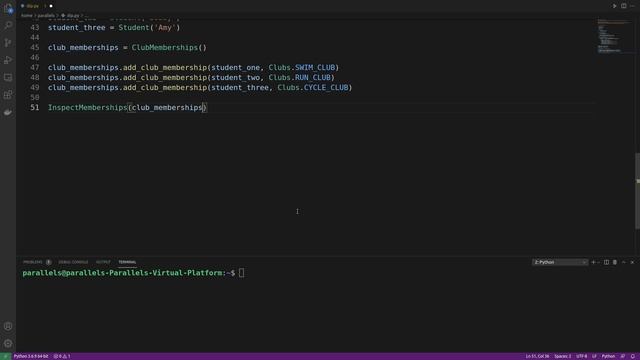This screenshot has height=360, width=640.
Task: Click the 'home' breadcrumb segment
Action: 27,16
